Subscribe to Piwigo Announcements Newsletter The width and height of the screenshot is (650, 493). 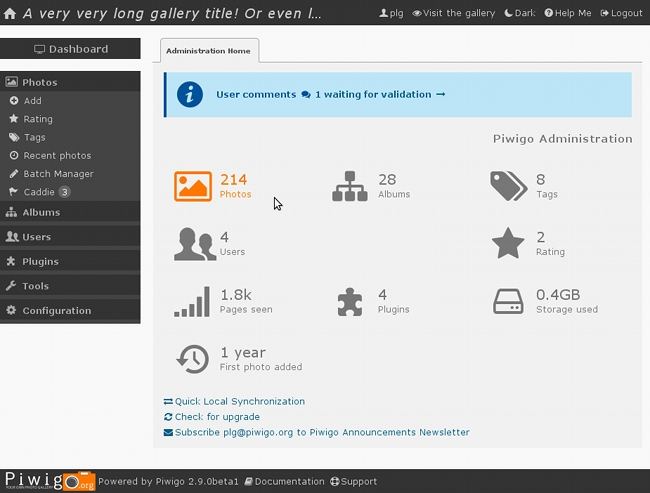coord(316,432)
